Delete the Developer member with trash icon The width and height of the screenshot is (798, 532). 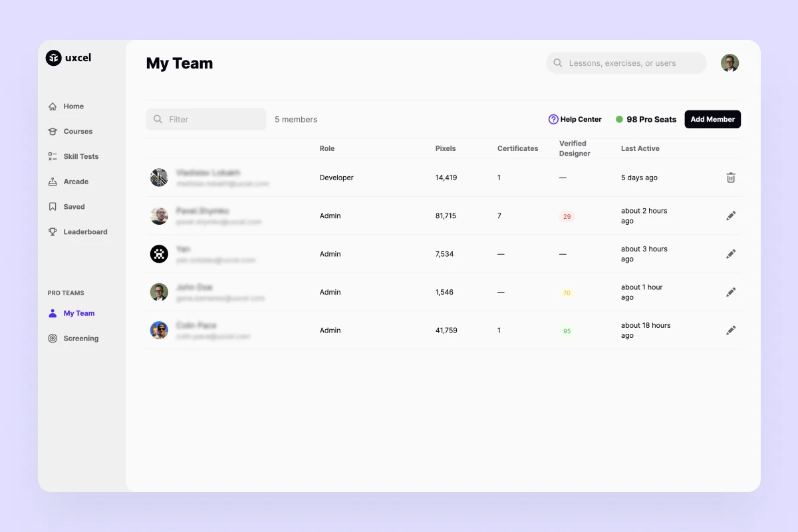coord(731,178)
